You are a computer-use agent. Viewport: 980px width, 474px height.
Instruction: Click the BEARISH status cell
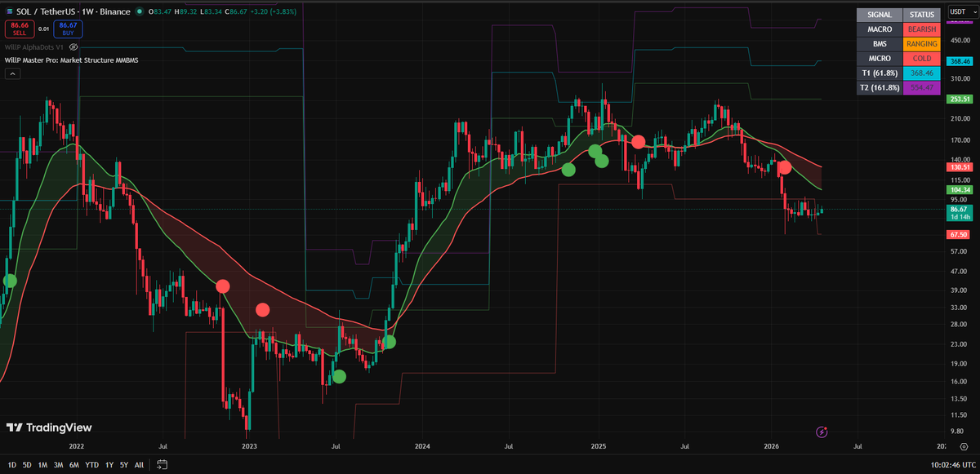pos(920,29)
